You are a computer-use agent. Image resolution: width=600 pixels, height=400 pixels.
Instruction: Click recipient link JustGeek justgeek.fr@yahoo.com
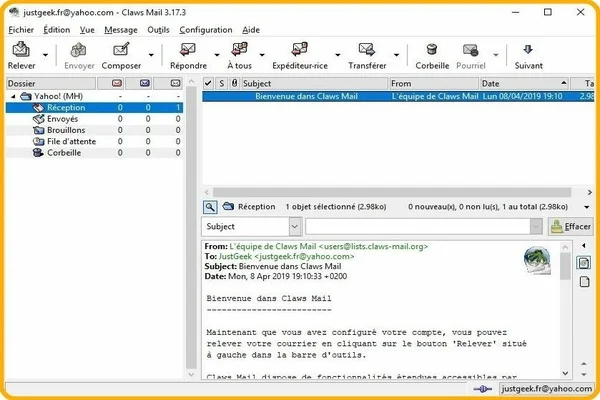click(286, 256)
